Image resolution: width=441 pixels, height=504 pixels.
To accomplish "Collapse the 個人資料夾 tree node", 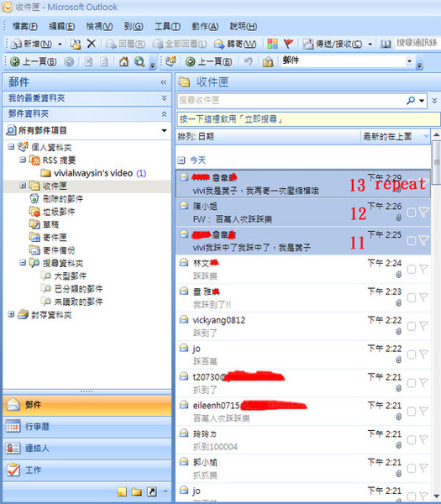I will click(11, 146).
